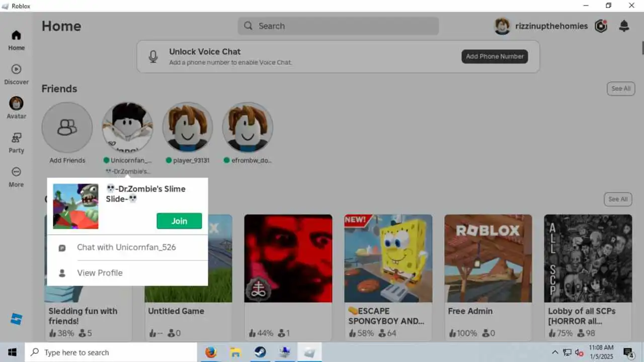Click the Dr.Zombie's Slime Slide title
The width and height of the screenshot is (644, 362).
[146, 194]
